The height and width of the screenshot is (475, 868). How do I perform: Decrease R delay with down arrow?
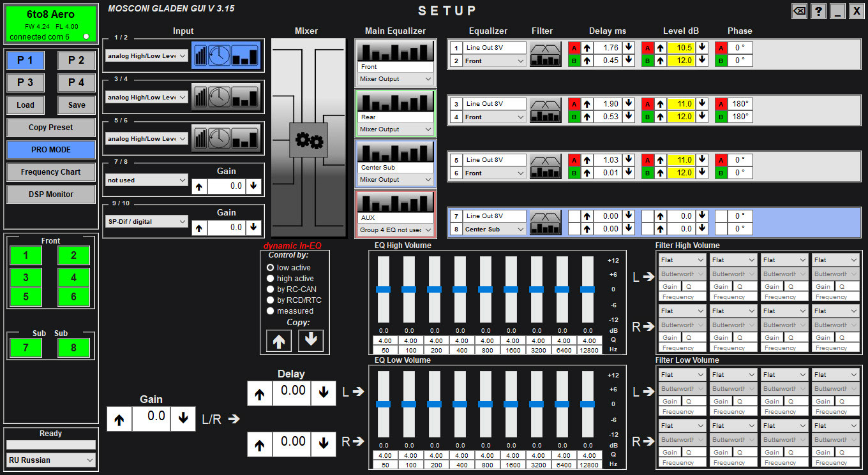coord(324,444)
